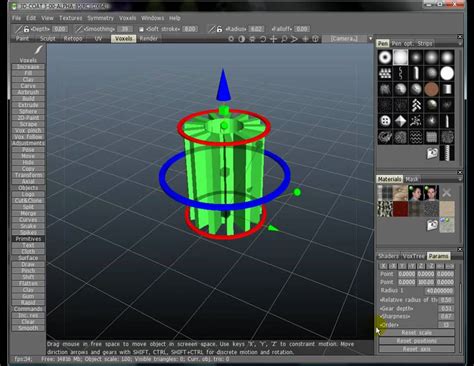Image resolution: width=474 pixels, height=366 pixels.
Task: Choose the dotted triangle pattern pen alpha
Action: tap(385, 73)
